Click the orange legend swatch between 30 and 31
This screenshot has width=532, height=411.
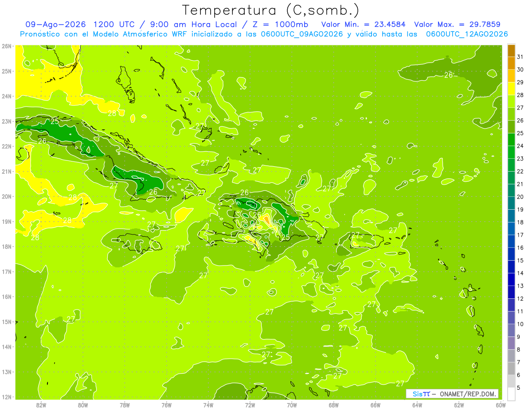[511, 63]
